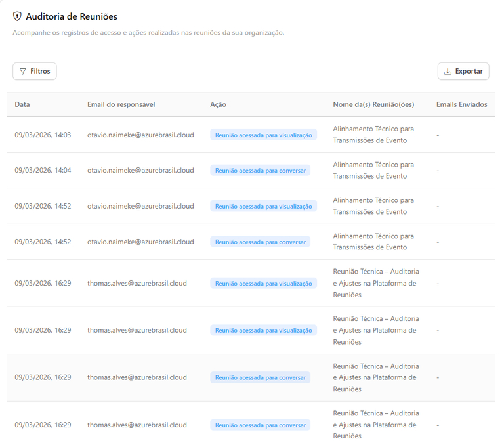Click the visualização badge in the 14:03 row
This screenshot has height=445, width=504.
point(264,135)
